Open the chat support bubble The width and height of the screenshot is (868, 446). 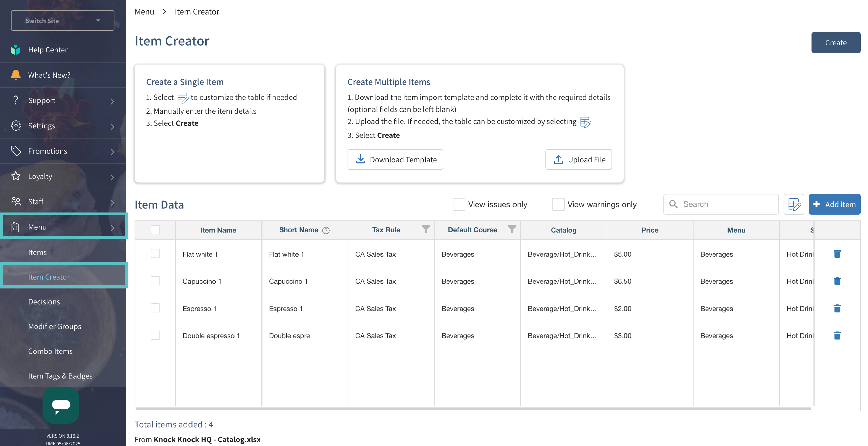tap(61, 405)
